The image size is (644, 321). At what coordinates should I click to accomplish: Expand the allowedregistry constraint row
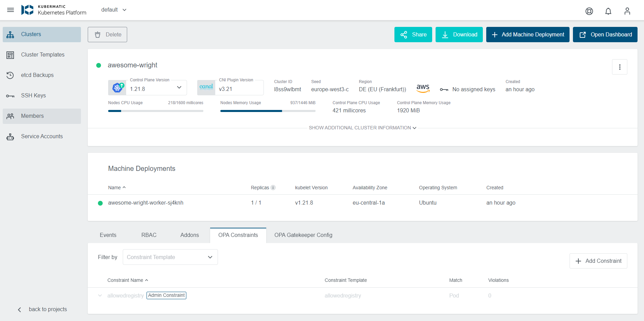(x=100, y=295)
